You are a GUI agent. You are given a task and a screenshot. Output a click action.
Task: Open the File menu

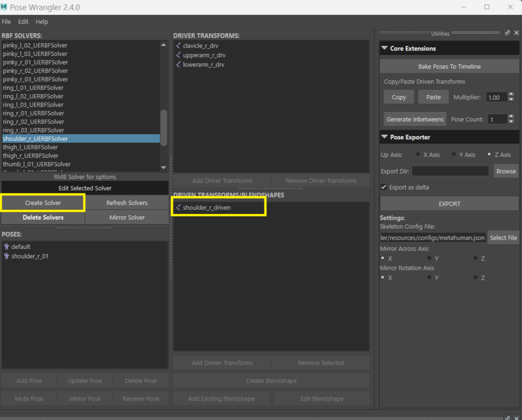pyautogui.click(x=6, y=22)
